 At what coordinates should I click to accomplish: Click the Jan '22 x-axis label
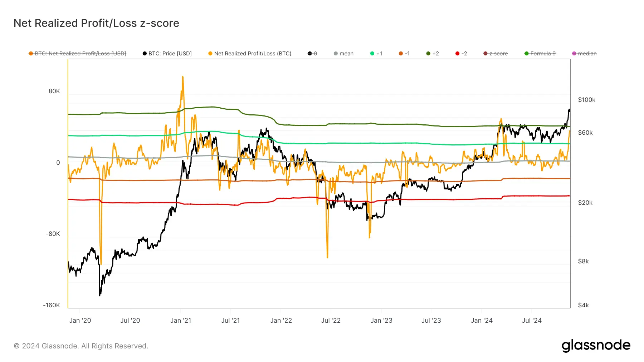pyautogui.click(x=281, y=321)
